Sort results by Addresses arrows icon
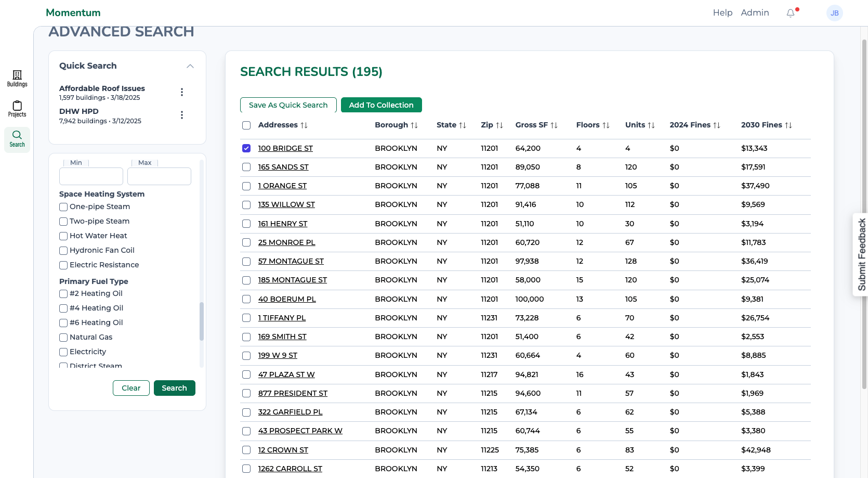The image size is (868, 478). [304, 125]
